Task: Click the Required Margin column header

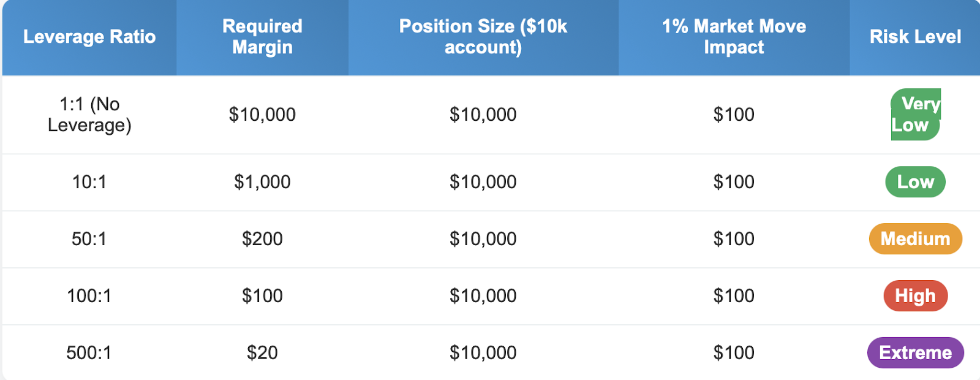Action: click(262, 37)
